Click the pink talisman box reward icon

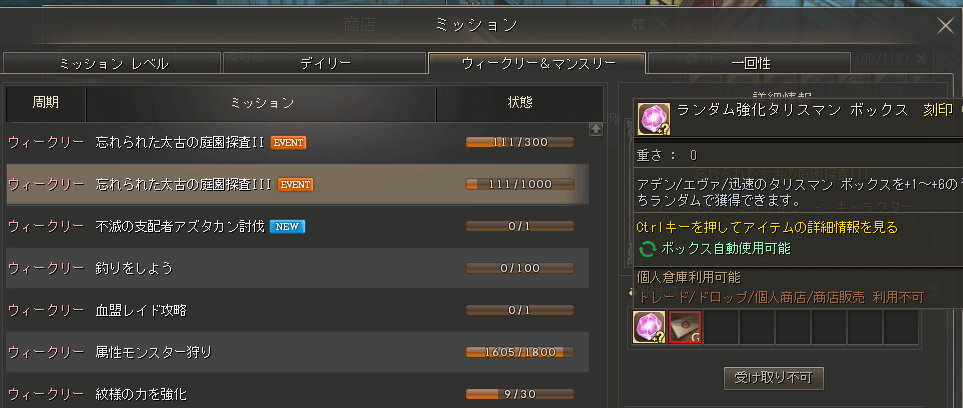coord(649,327)
